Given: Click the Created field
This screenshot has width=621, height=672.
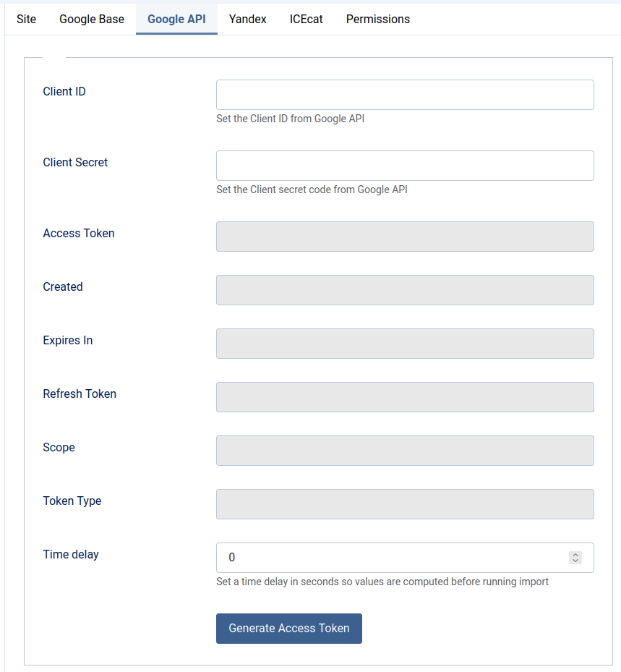Looking at the screenshot, I should [404, 289].
